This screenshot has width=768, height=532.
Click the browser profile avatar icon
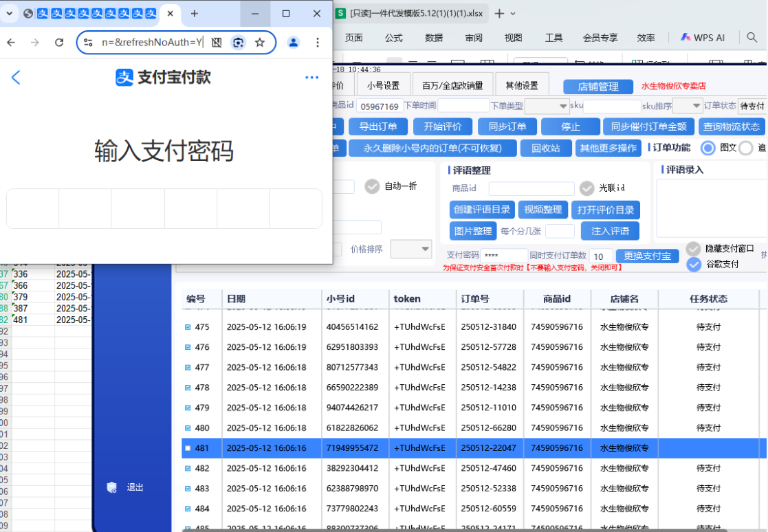[294, 42]
